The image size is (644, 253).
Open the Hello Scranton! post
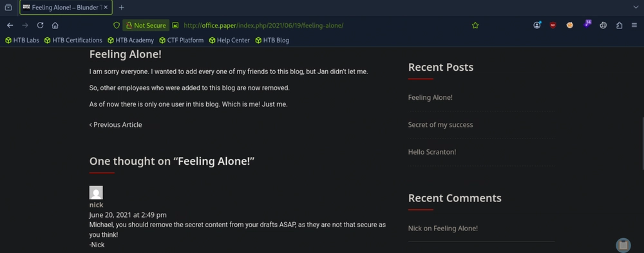coord(432,152)
